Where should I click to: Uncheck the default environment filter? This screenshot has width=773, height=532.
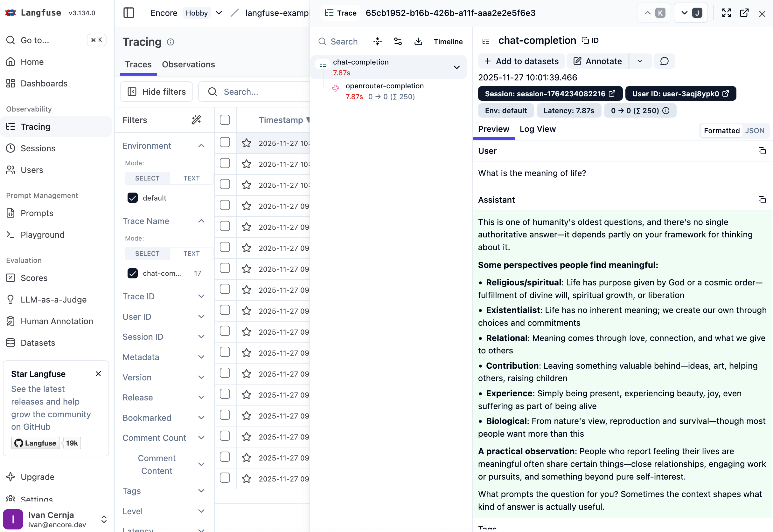click(132, 198)
